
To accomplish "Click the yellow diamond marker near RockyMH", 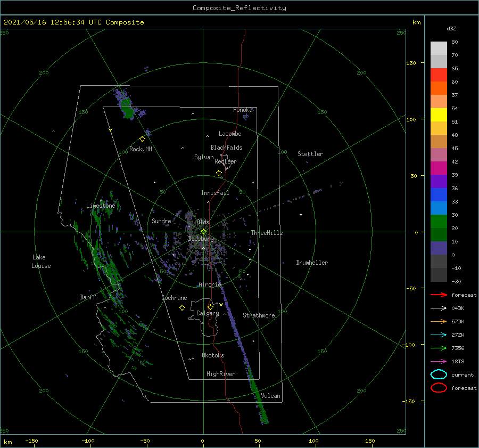I will coord(142,139).
